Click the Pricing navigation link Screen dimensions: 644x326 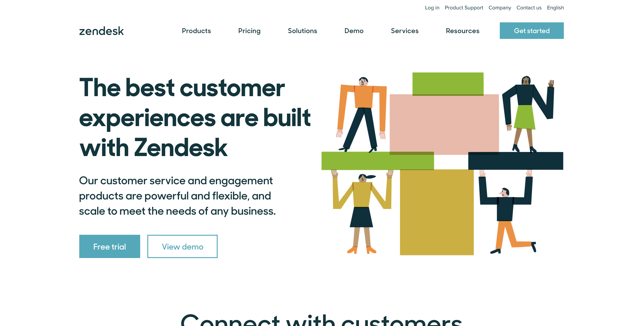click(249, 31)
